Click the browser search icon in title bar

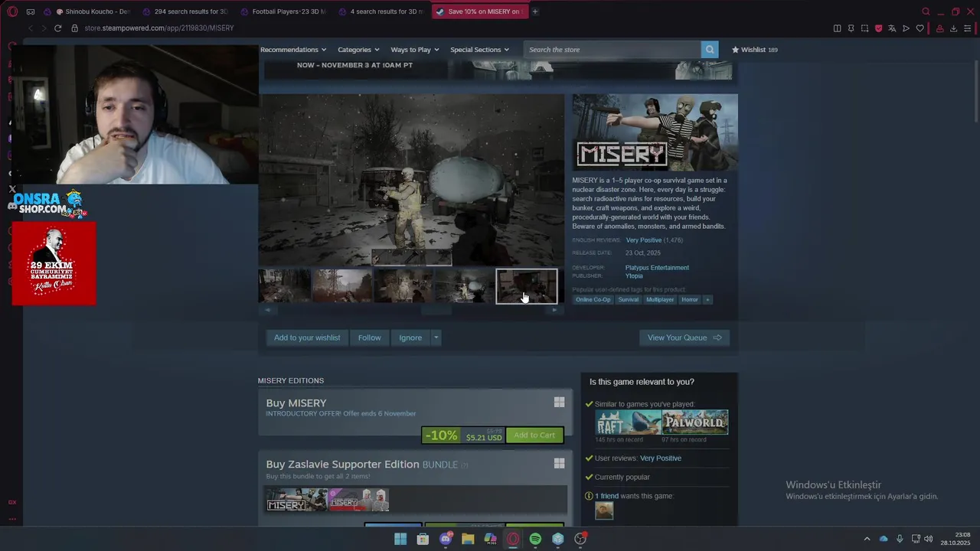926,11
